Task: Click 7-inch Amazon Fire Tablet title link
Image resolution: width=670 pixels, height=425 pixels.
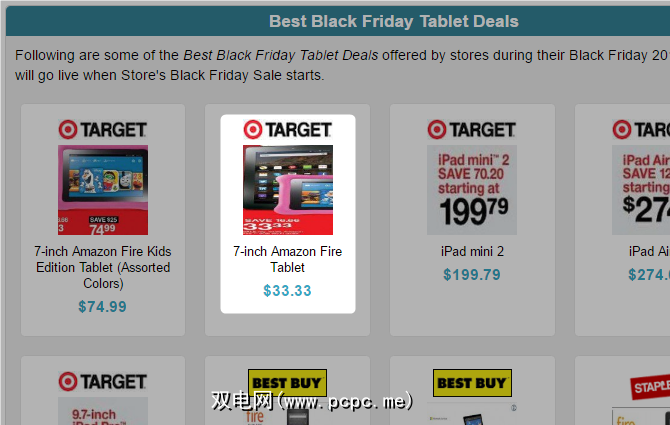Action: tap(287, 259)
